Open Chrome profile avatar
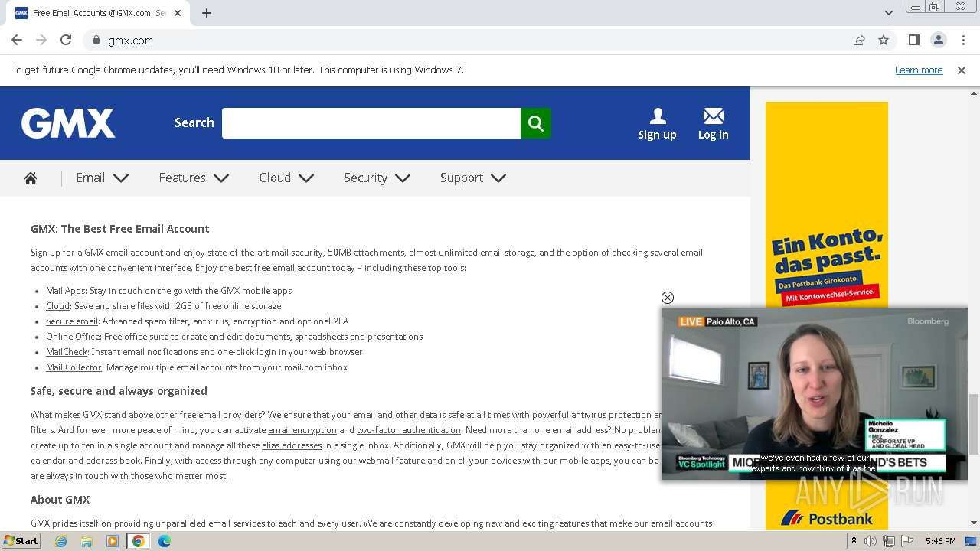The image size is (980, 551). (x=939, y=40)
